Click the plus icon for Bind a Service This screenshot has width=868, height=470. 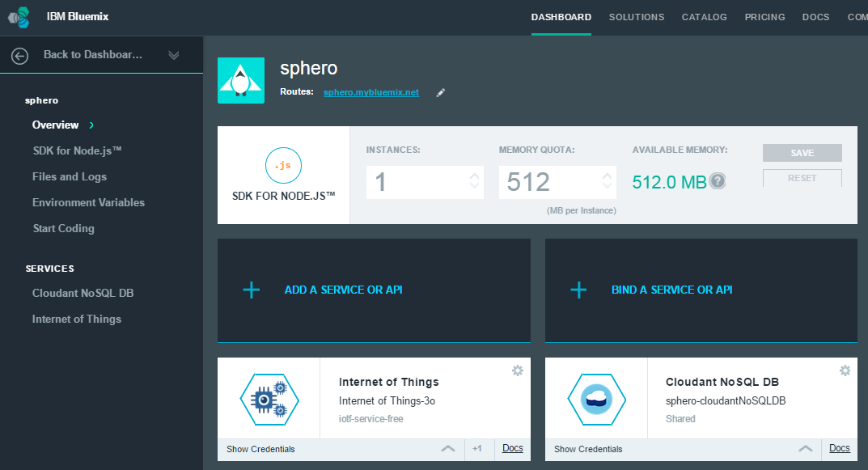point(578,290)
